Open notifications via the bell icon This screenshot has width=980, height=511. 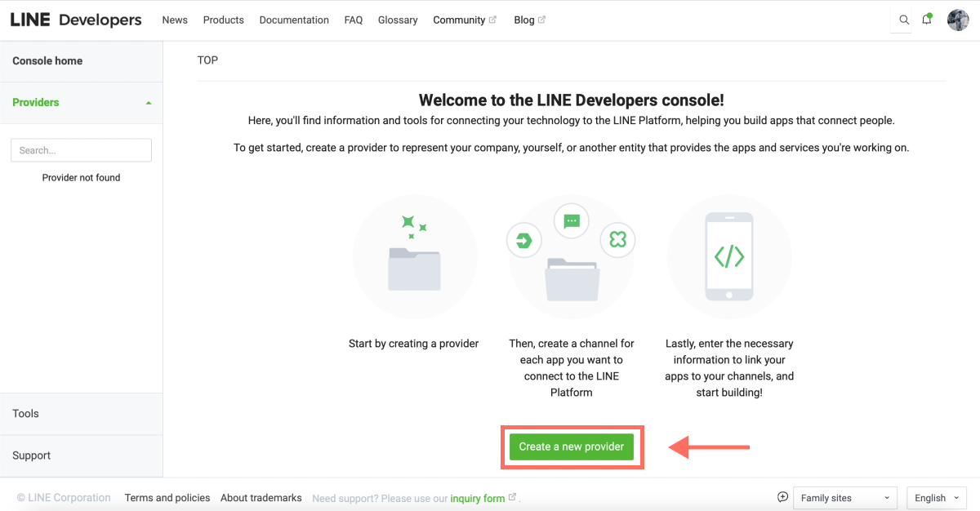click(x=927, y=20)
